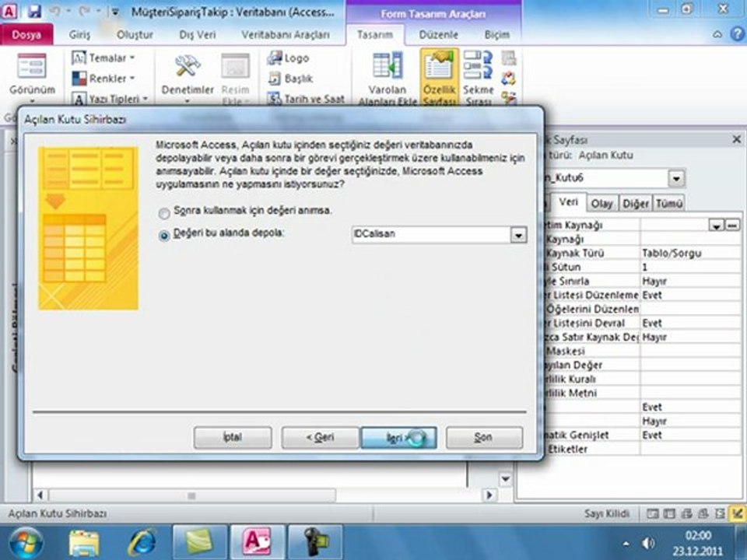747x560 pixels.
Task: Click Varolan Alanları Ekle icon
Action: click(388, 65)
